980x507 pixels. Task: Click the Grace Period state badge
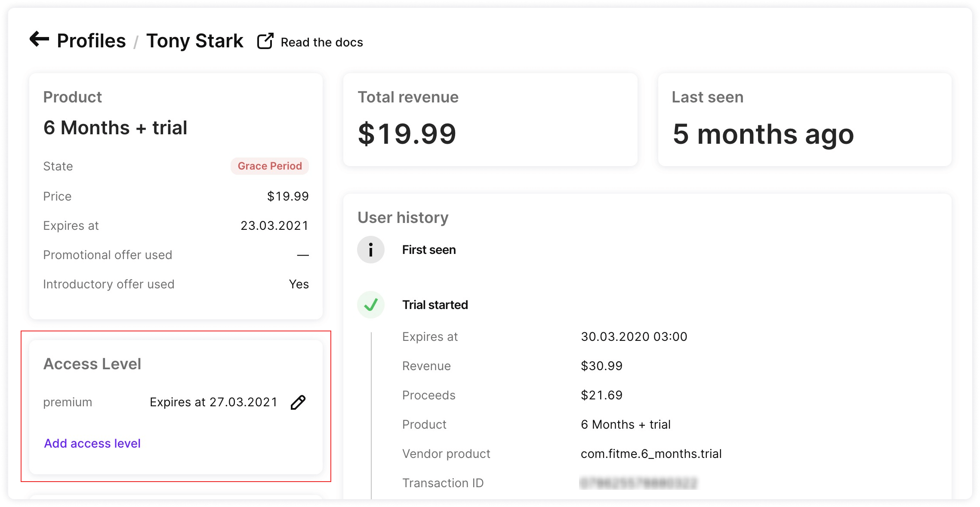[270, 166]
